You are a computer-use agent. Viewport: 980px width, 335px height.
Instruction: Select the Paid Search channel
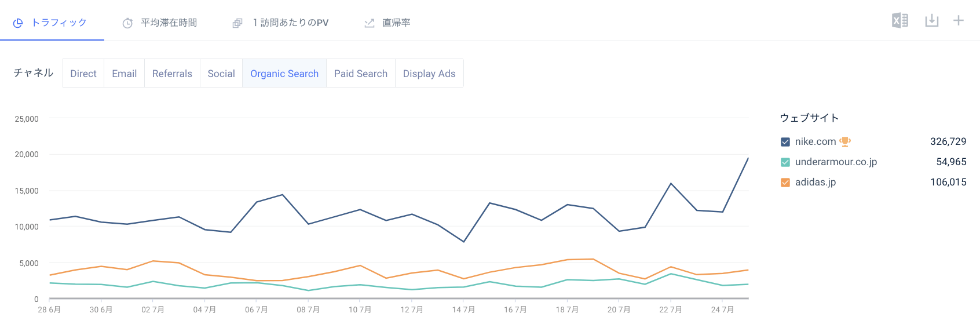(x=360, y=74)
